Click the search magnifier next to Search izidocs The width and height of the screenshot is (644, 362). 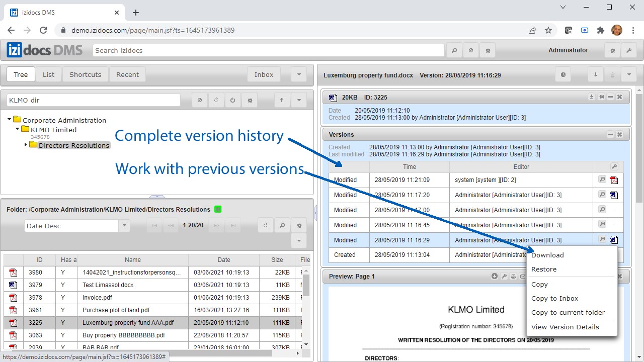[x=454, y=50]
